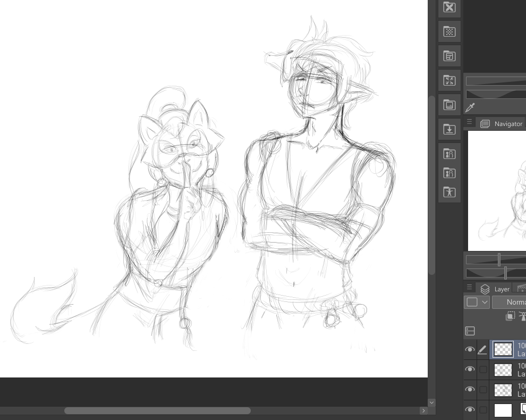Viewport: 526px width, 420px height.
Task: Click the clip to layer below icon
Action: click(510, 316)
